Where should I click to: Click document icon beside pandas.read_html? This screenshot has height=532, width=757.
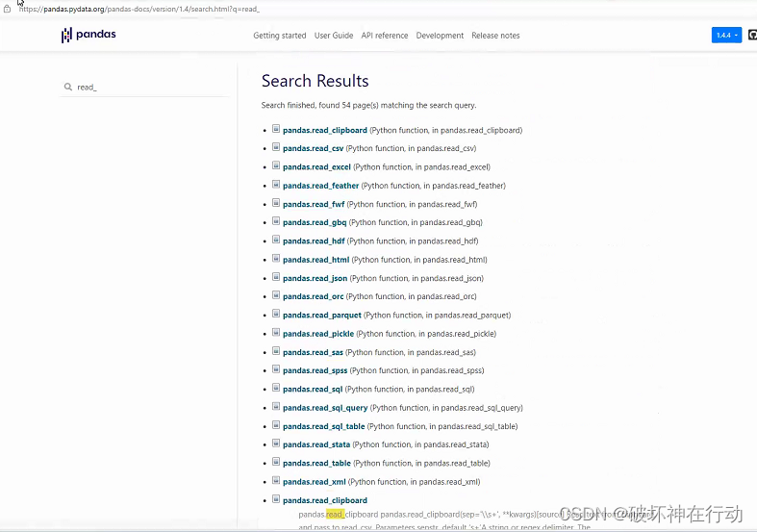(x=276, y=258)
